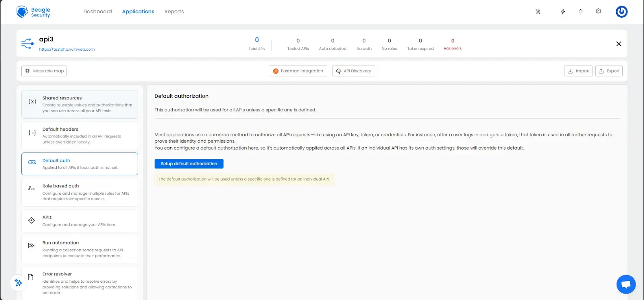Click the Shared resources (x) icon
644x300 pixels.
point(32,101)
